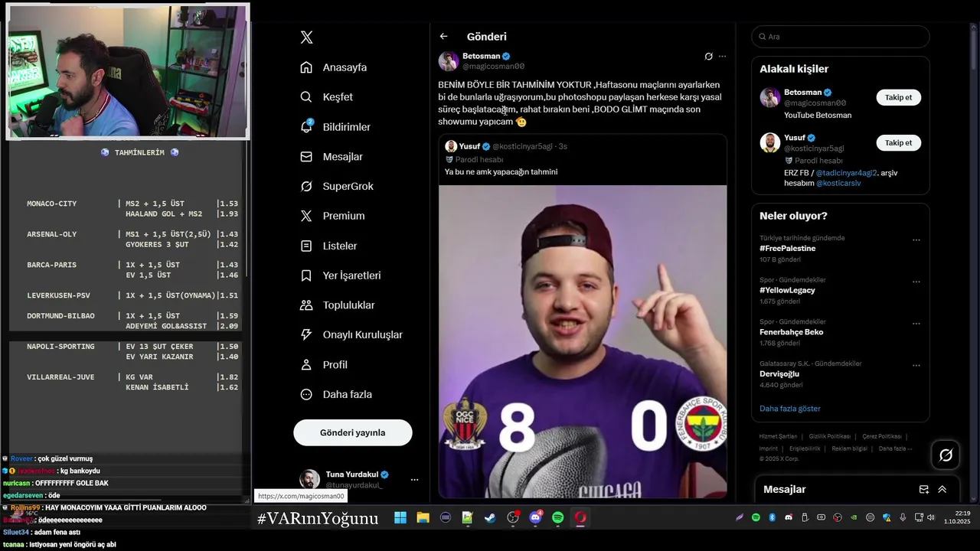Open File Explorer from taskbar
This screenshot has width=980, height=551.
coord(423,518)
